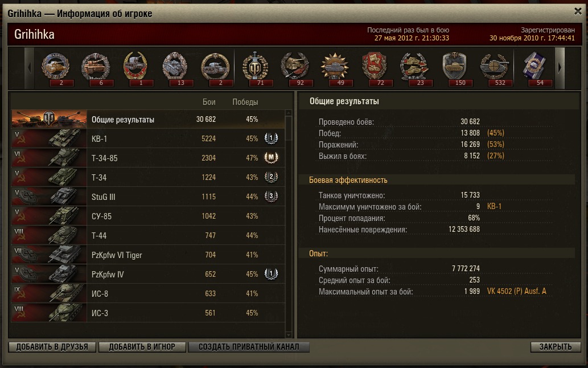Select the achievement medal with count 532

coord(495,68)
